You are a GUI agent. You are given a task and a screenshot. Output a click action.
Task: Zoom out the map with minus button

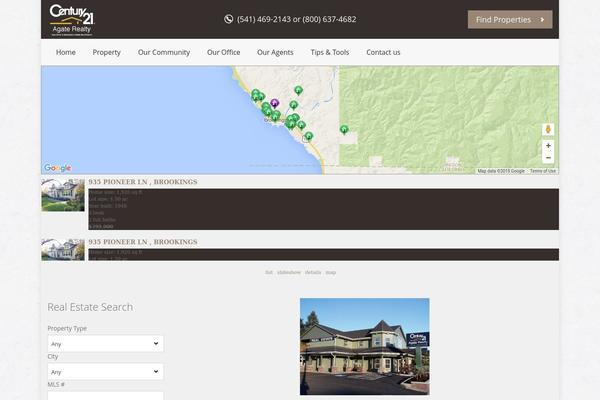548,158
